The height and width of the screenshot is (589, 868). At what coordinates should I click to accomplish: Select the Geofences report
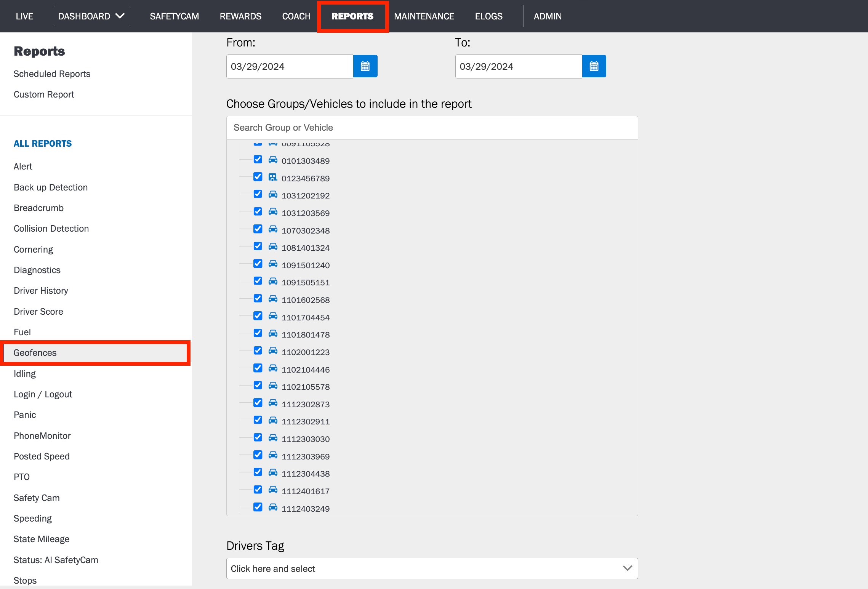point(95,353)
